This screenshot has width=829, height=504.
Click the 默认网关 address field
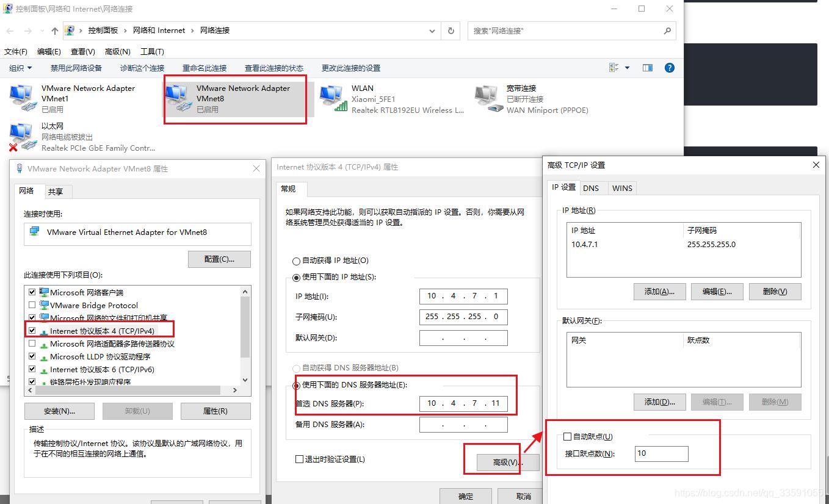tap(463, 338)
